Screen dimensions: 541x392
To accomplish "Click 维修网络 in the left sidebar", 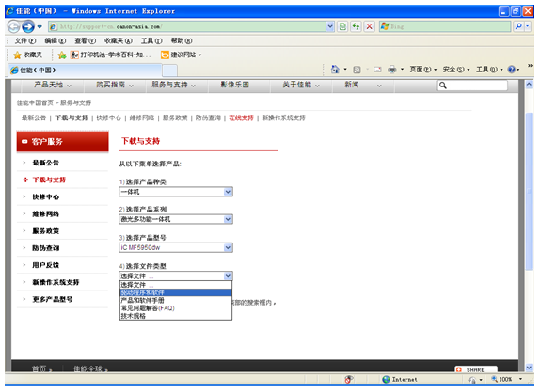I will [45, 214].
